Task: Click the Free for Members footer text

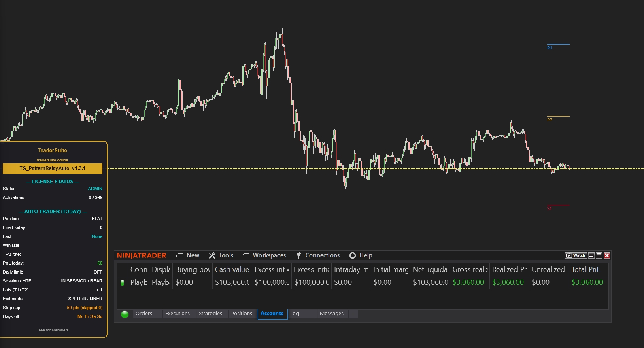Action: 53,330
